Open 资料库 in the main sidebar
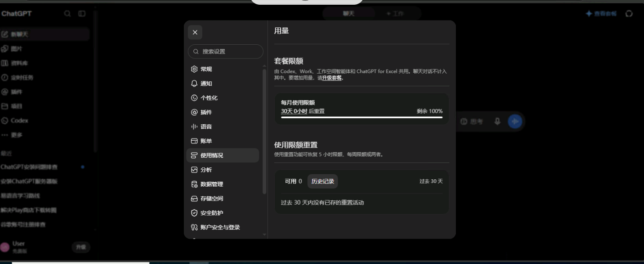Screen dimensions: 644x264 coord(45,63)
